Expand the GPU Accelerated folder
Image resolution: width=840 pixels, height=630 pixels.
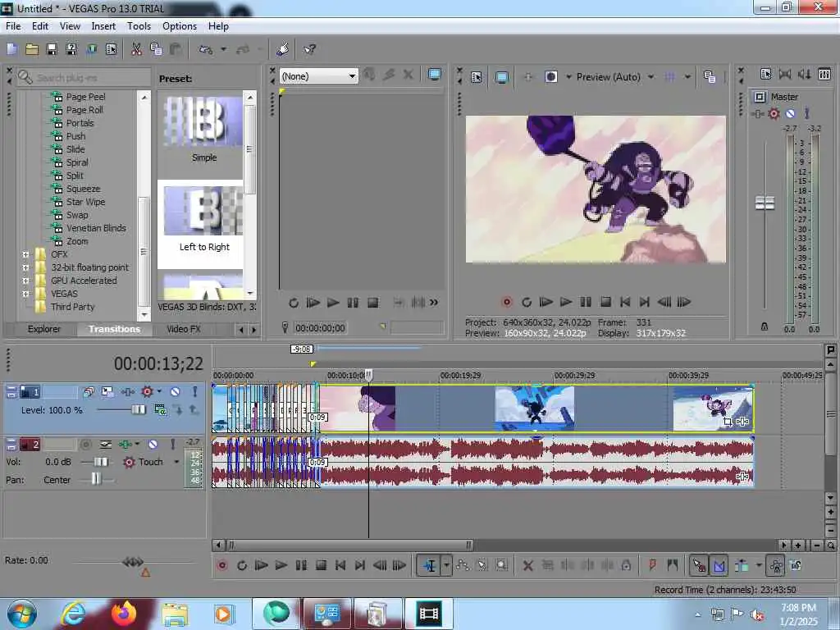pyautogui.click(x=25, y=281)
